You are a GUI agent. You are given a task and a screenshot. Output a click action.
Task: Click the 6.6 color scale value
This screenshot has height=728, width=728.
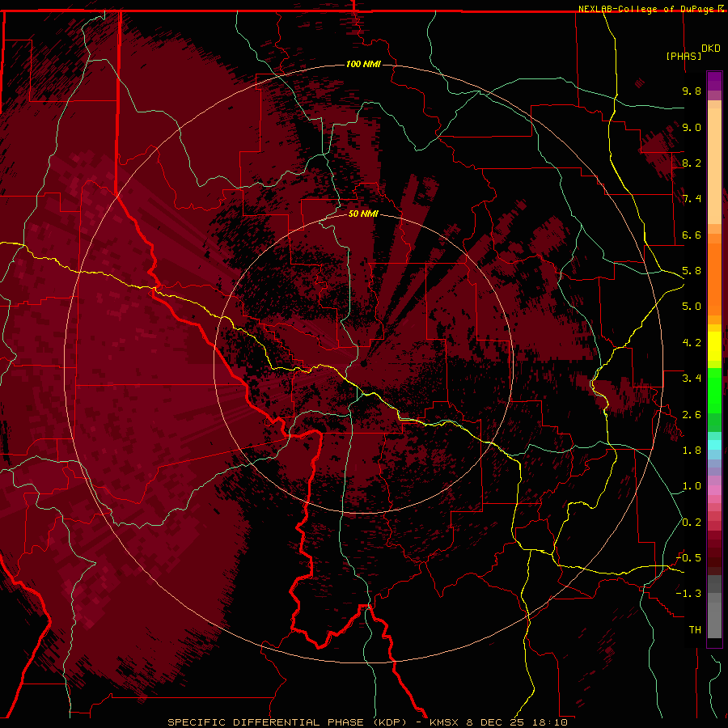[692, 235]
